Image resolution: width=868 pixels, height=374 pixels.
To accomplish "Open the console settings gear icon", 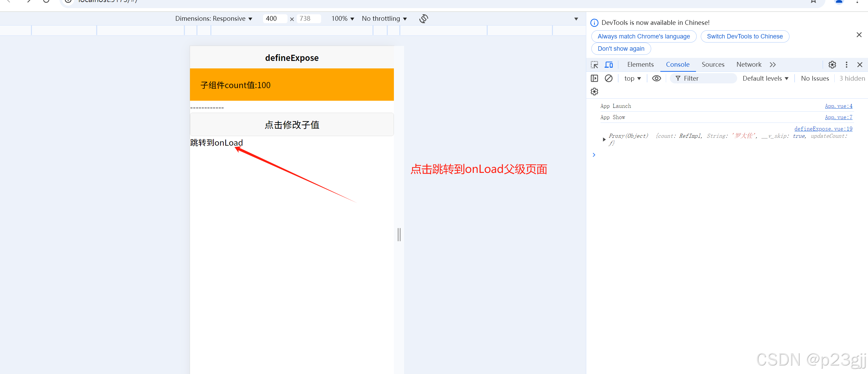I will 594,92.
